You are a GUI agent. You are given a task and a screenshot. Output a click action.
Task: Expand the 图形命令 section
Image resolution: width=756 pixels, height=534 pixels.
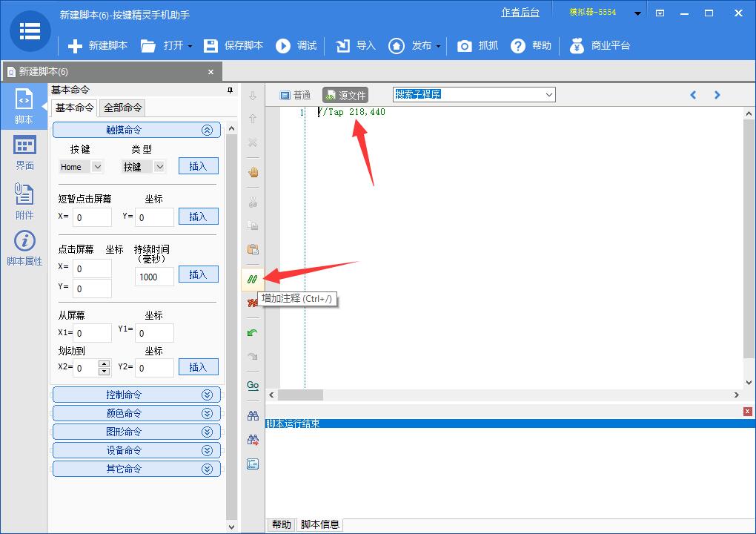point(136,432)
